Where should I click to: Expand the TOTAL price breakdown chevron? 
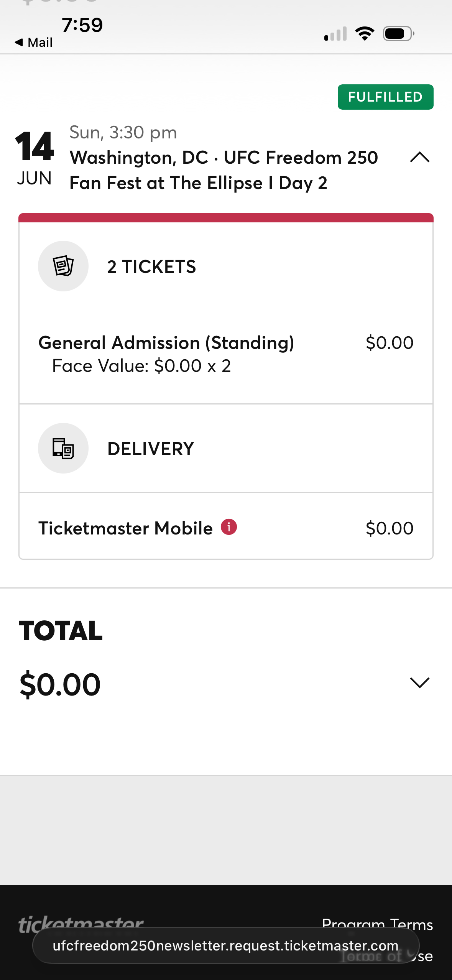click(x=419, y=683)
